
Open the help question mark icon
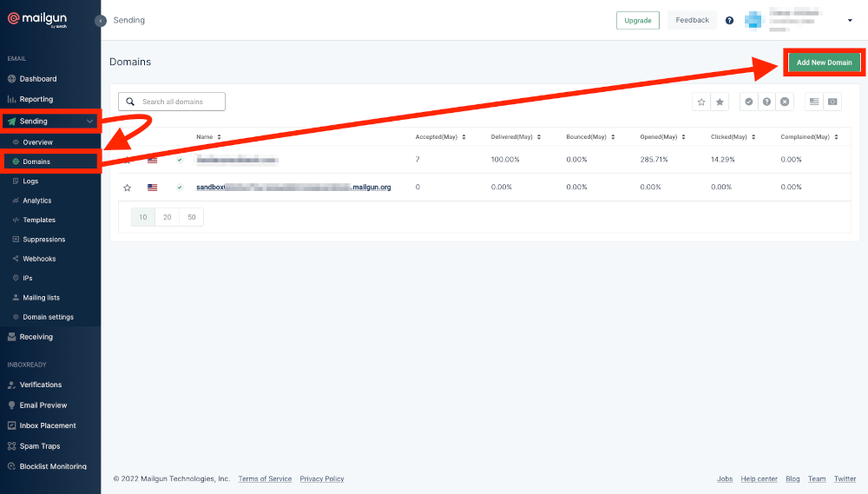click(x=729, y=21)
